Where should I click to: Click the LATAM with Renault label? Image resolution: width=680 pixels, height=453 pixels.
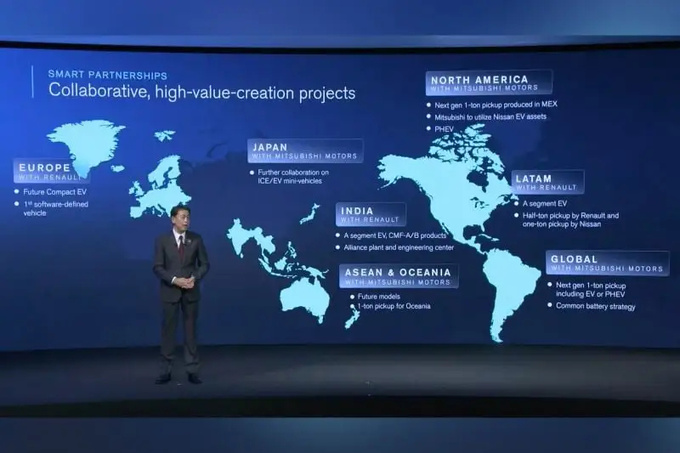coord(547,182)
